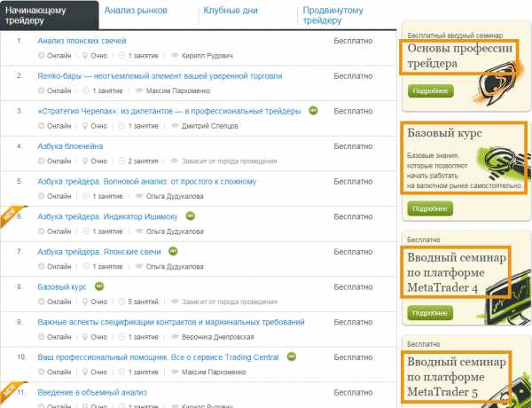Click text Вероника Днепровская
532x408 pixels.
click(x=218, y=337)
